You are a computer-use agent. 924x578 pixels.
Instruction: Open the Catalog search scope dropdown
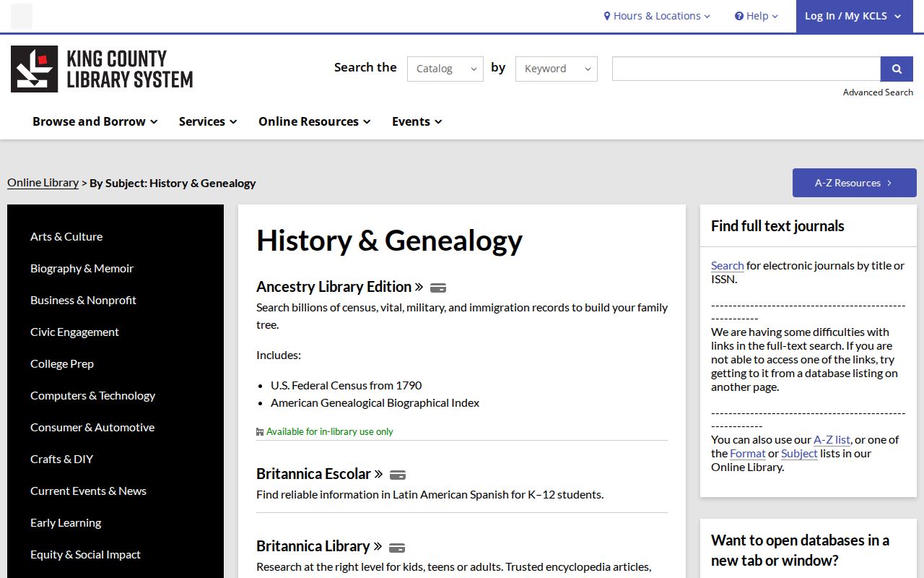(x=445, y=69)
